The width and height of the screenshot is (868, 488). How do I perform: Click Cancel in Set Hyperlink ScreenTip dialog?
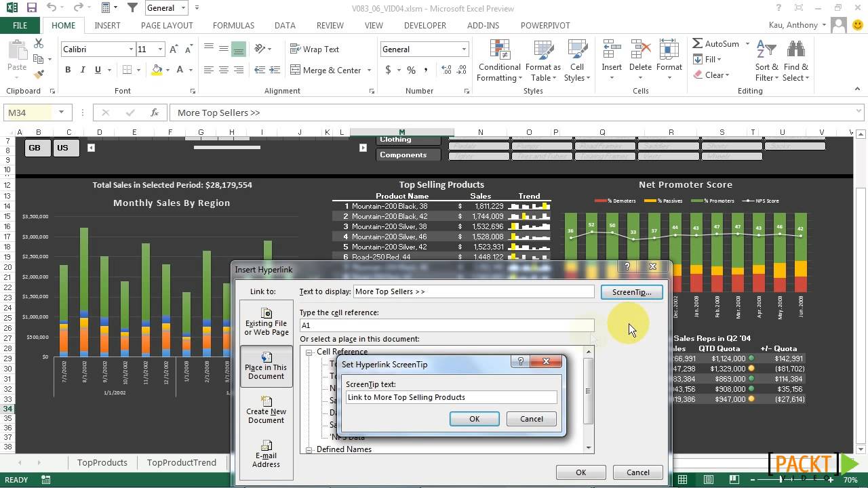[x=532, y=419]
